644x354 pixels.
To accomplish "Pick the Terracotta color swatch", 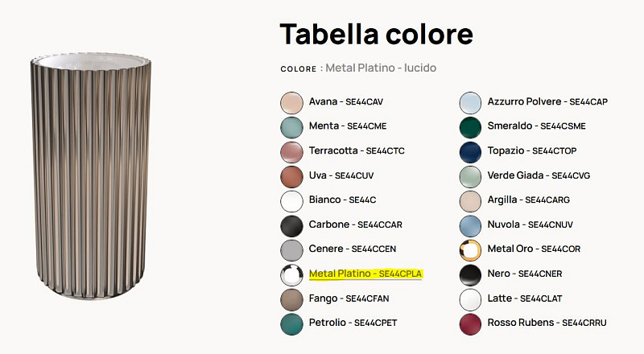I will click(x=291, y=152).
